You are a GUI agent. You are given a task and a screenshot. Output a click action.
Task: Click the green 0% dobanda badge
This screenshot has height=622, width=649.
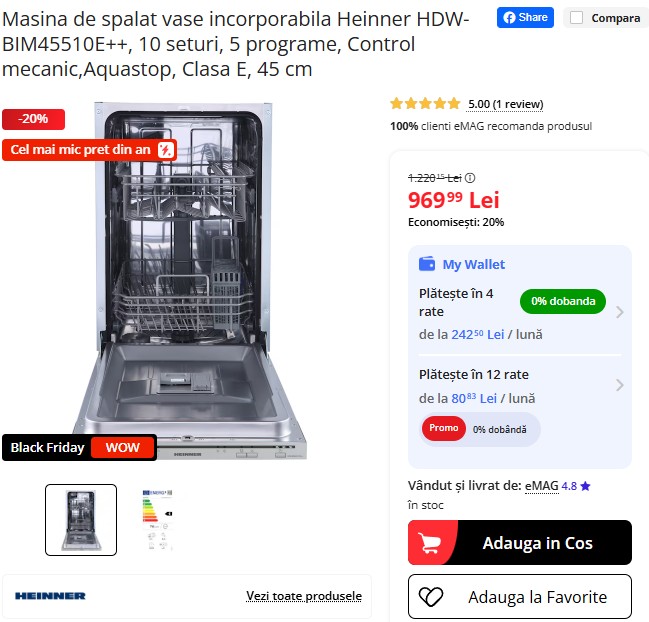[562, 301]
